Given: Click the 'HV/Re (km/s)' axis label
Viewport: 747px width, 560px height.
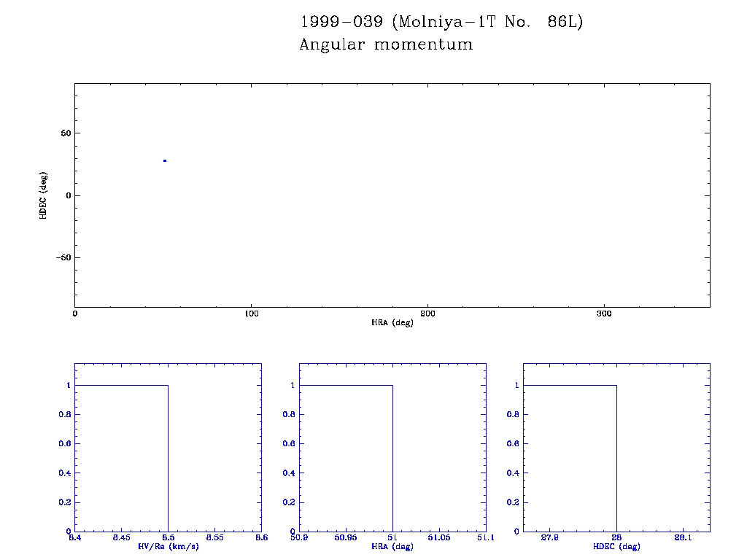Looking at the screenshot, I should [x=168, y=546].
